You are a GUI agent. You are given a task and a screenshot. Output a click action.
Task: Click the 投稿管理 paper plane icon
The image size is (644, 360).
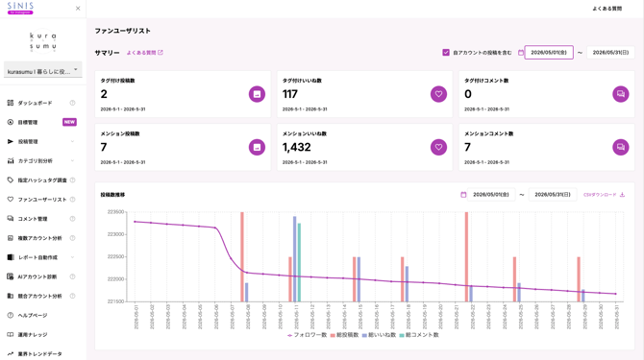(x=11, y=141)
